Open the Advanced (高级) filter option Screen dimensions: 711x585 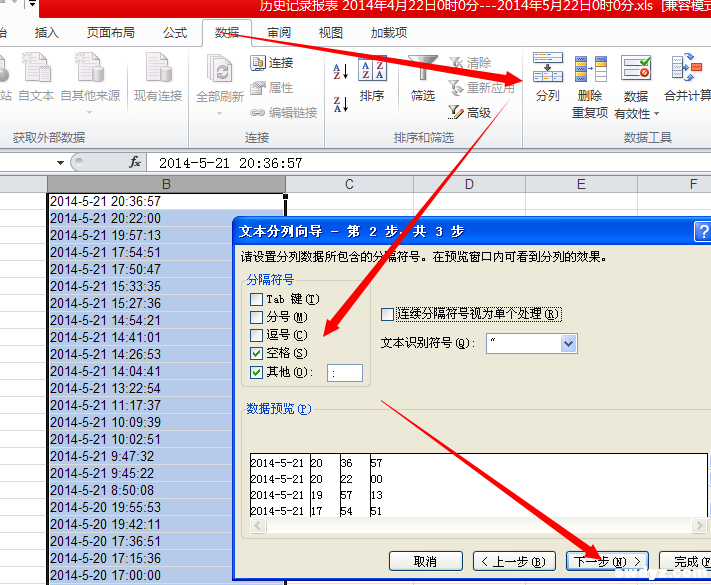[470, 112]
